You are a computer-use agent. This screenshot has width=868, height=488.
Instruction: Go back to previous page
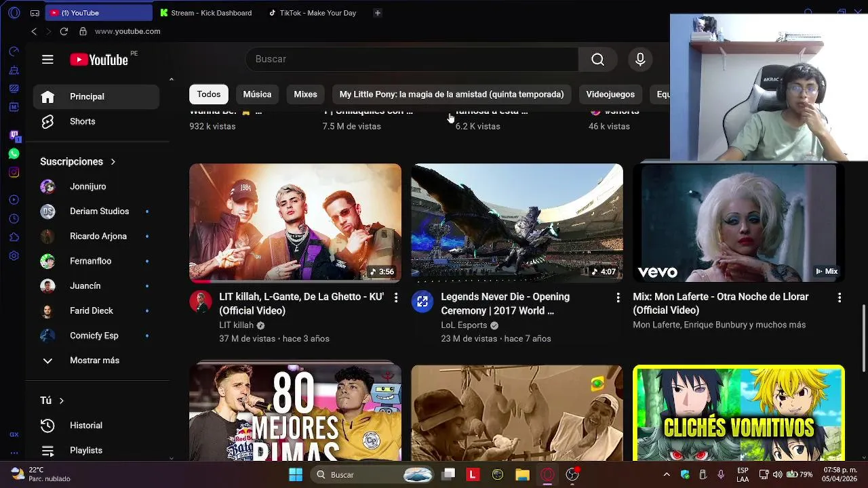(34, 31)
